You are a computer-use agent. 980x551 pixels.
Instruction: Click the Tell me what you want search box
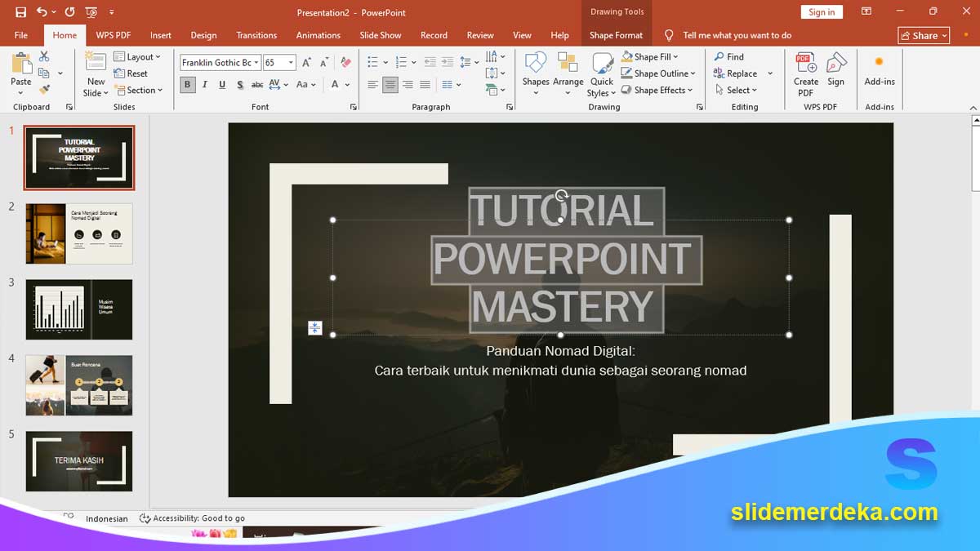tap(737, 35)
